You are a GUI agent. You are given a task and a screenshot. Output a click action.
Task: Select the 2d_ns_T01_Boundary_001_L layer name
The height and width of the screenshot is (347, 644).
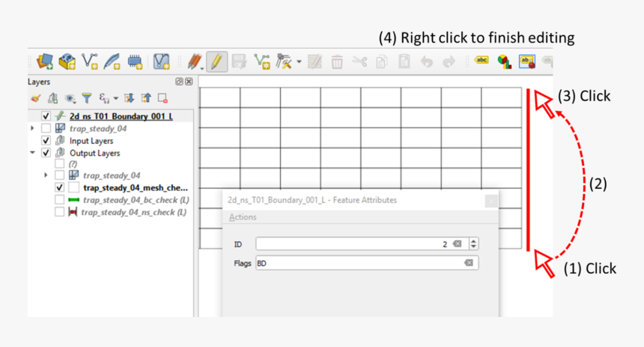point(121,116)
